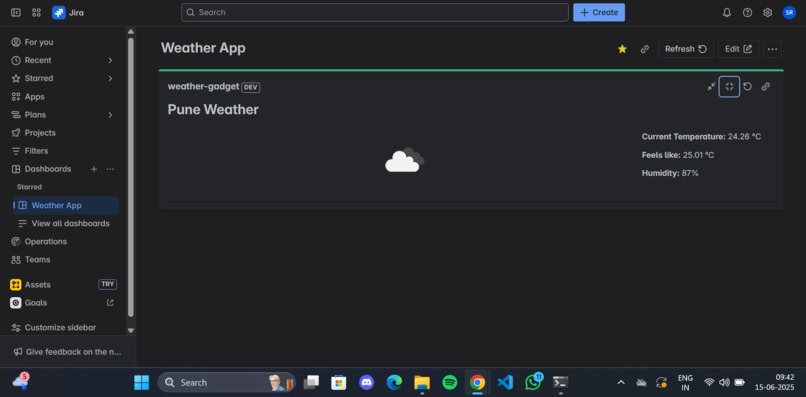Open Recent in the sidebar
Viewport: 806px width, 397px height.
point(38,60)
